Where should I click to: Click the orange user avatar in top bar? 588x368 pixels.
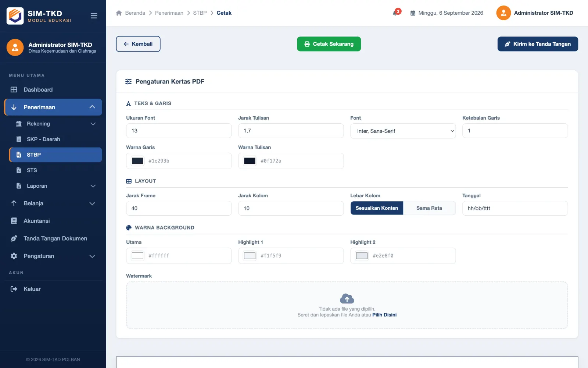503,13
